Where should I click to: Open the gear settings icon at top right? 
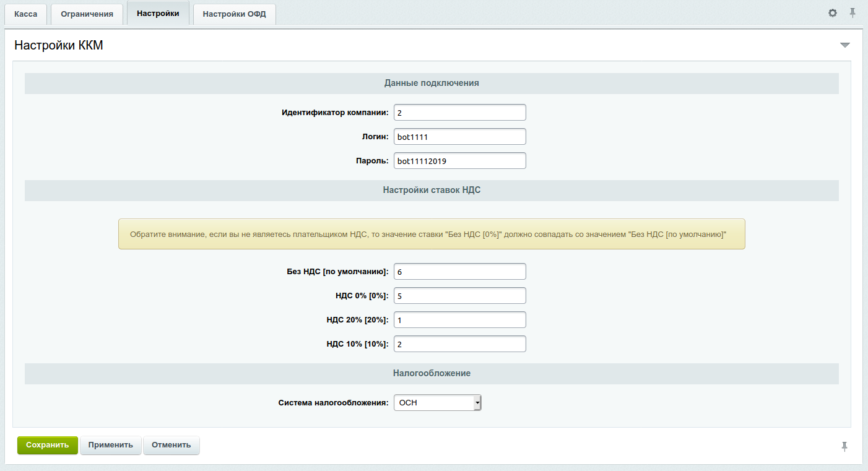click(833, 13)
